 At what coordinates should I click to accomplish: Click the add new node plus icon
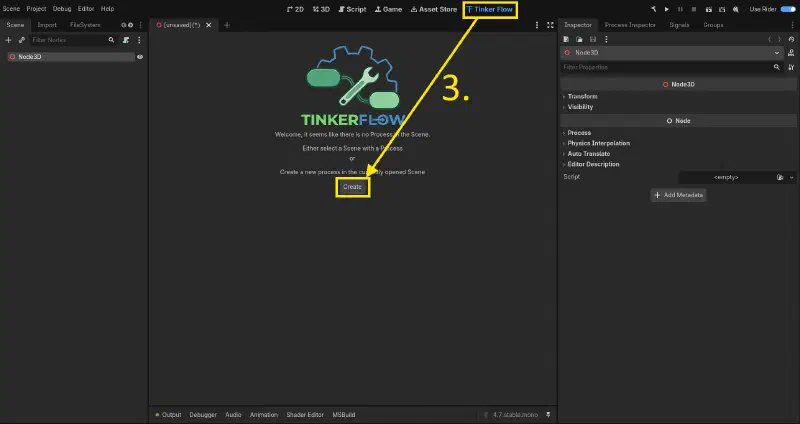click(x=8, y=40)
